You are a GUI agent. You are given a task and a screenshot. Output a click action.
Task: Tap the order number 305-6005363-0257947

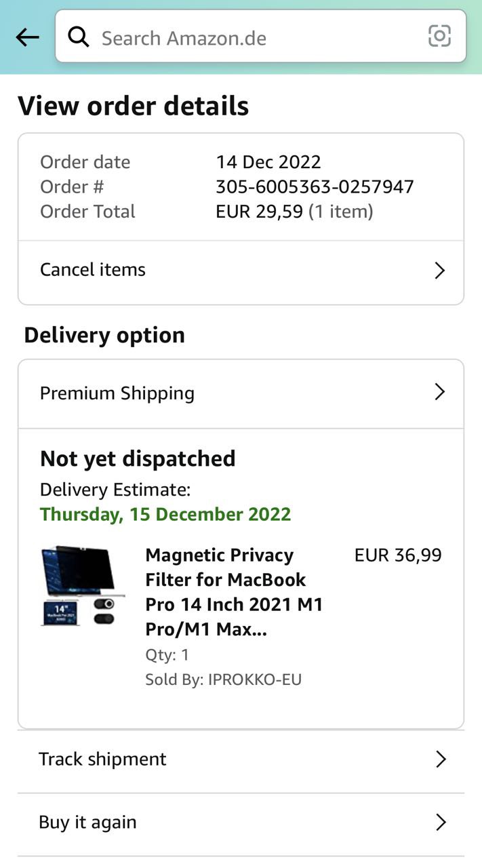(x=315, y=186)
